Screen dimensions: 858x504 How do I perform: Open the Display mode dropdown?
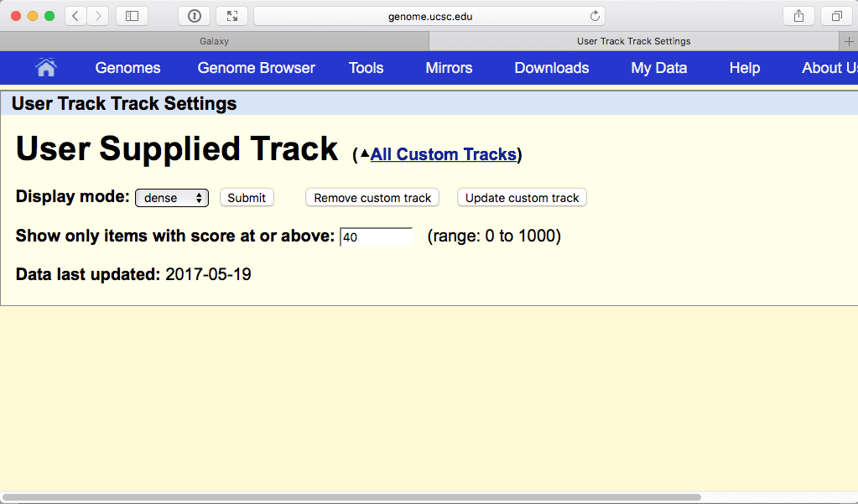click(x=172, y=198)
